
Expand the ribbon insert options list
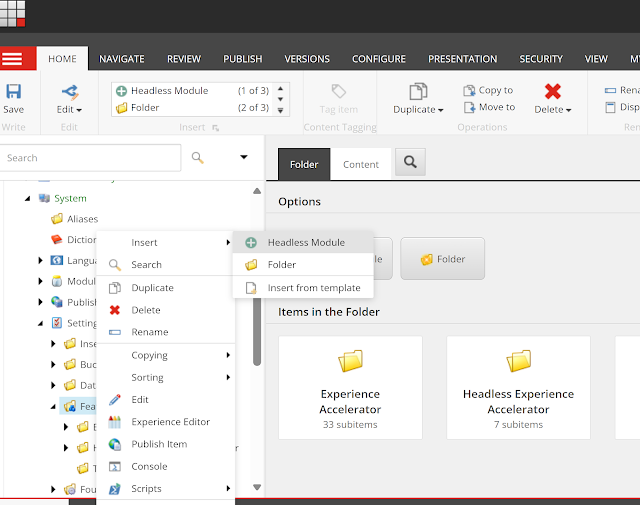point(280,111)
